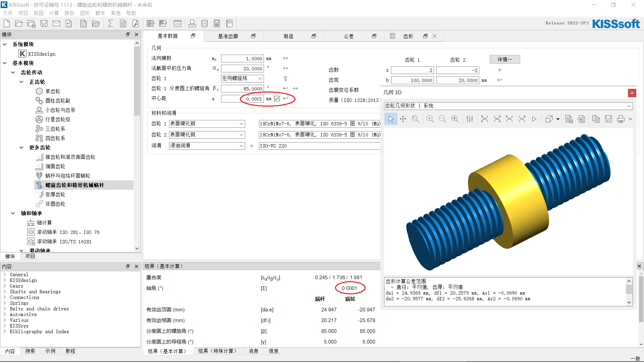644x362 pixels.
Task: Open the 文件 menu
Action: (x=8, y=13)
